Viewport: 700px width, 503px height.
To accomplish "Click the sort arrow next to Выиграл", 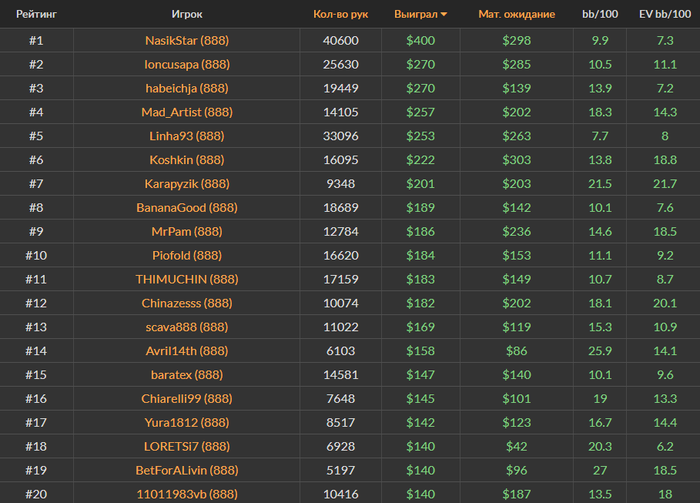I will pos(444,15).
